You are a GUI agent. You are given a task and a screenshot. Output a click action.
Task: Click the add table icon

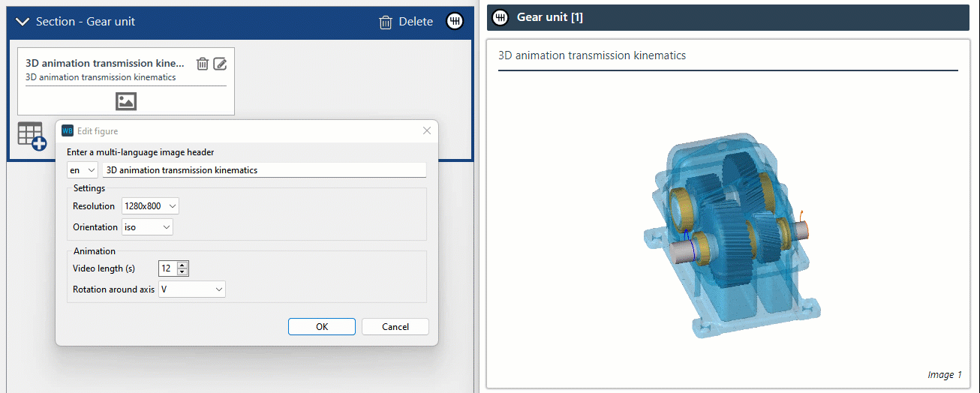32,136
